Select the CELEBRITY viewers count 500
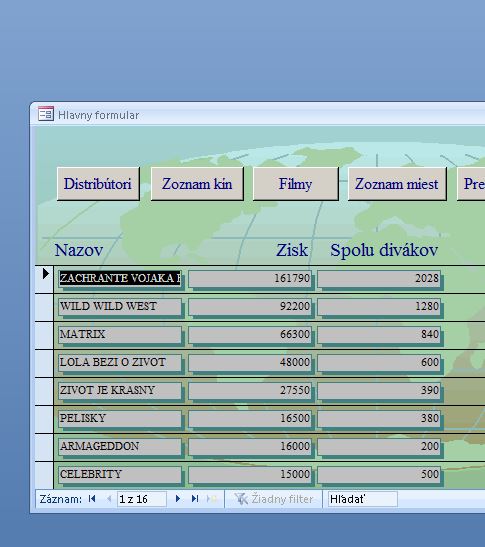 click(x=379, y=474)
